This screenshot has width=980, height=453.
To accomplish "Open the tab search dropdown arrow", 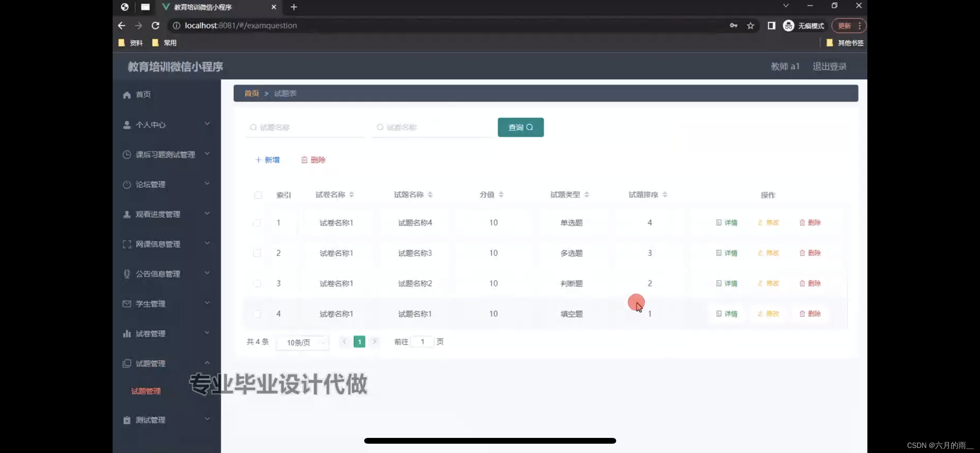I will [x=785, y=5].
